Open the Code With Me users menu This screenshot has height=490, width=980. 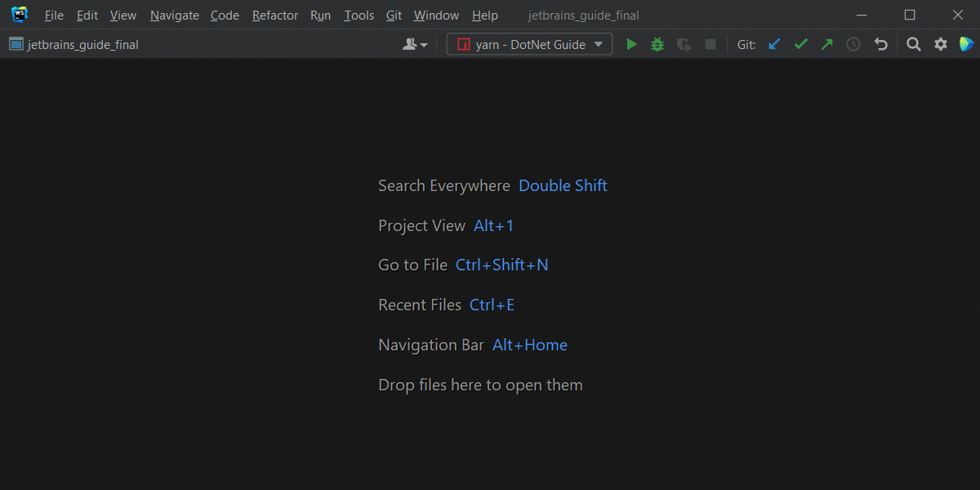point(415,44)
